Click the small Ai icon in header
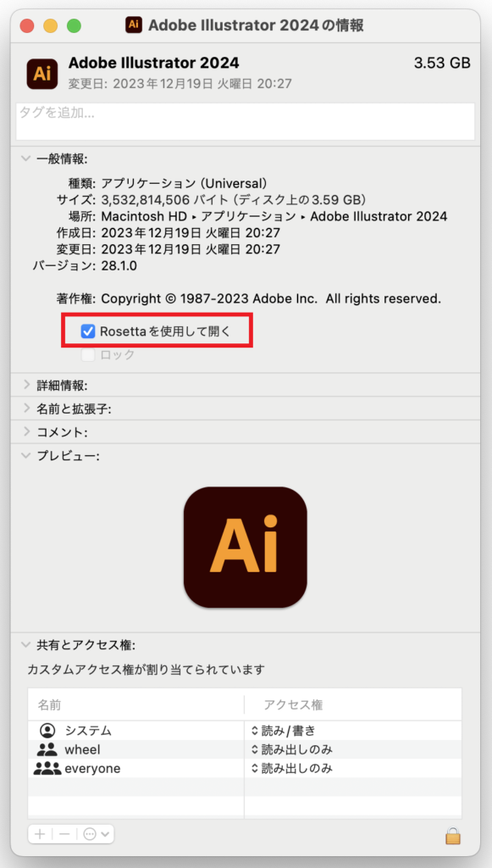The width and height of the screenshot is (492, 868). (x=42, y=75)
